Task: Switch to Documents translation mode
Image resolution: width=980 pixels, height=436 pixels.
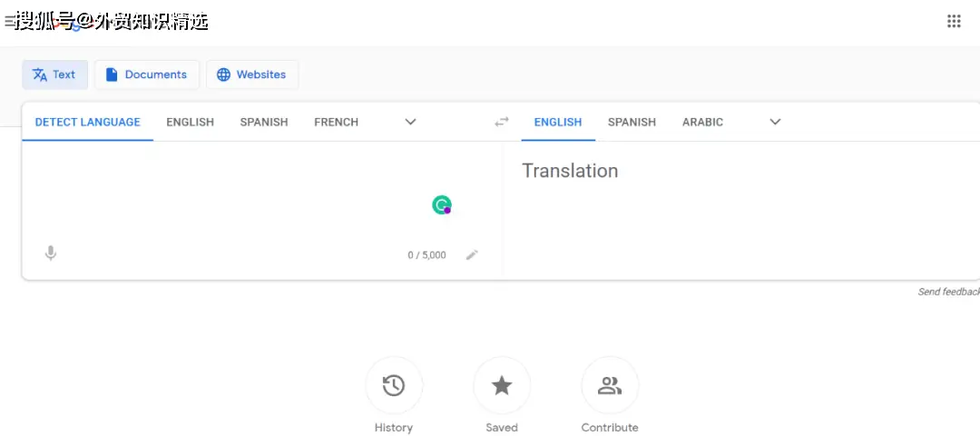Action: [147, 74]
